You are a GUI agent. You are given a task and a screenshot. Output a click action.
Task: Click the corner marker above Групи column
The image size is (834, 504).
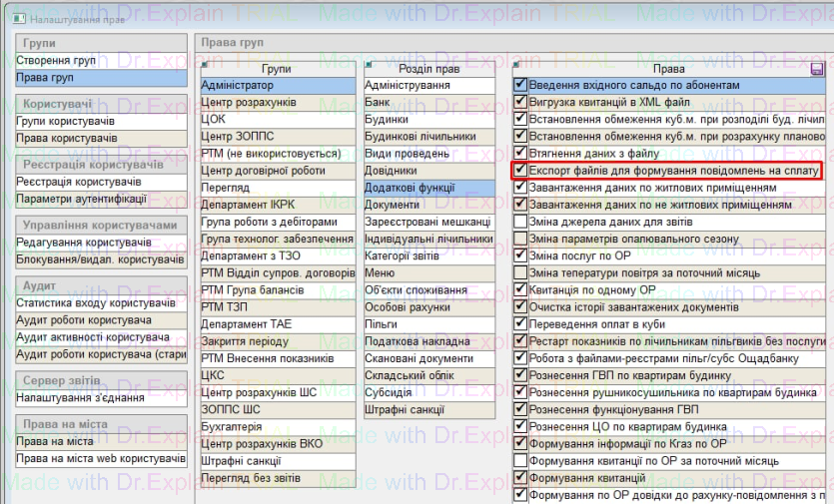click(x=203, y=65)
